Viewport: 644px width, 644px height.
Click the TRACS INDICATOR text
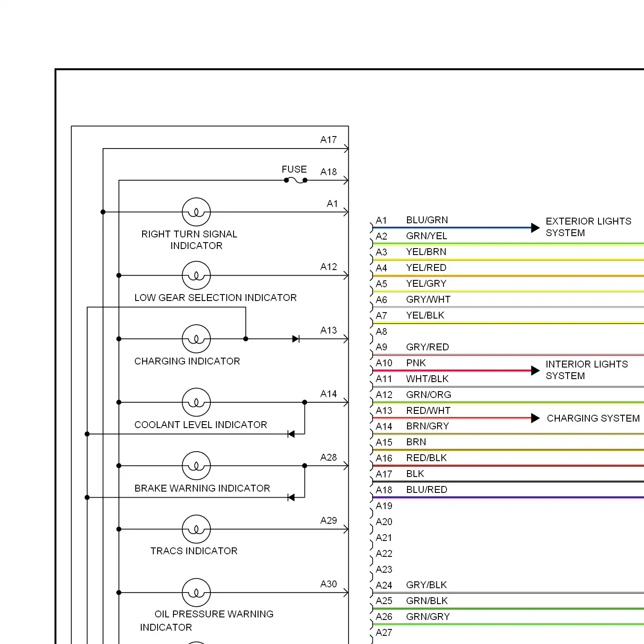[x=194, y=551]
